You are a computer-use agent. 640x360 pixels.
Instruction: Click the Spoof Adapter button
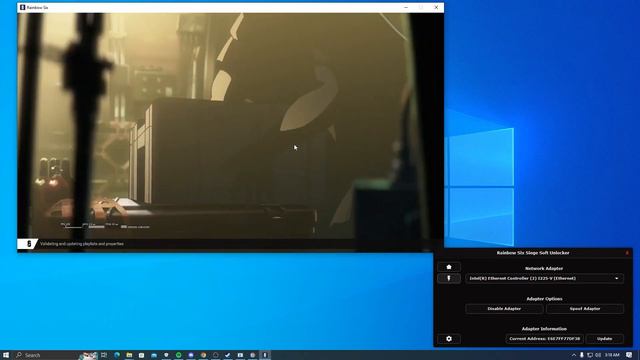(584, 309)
